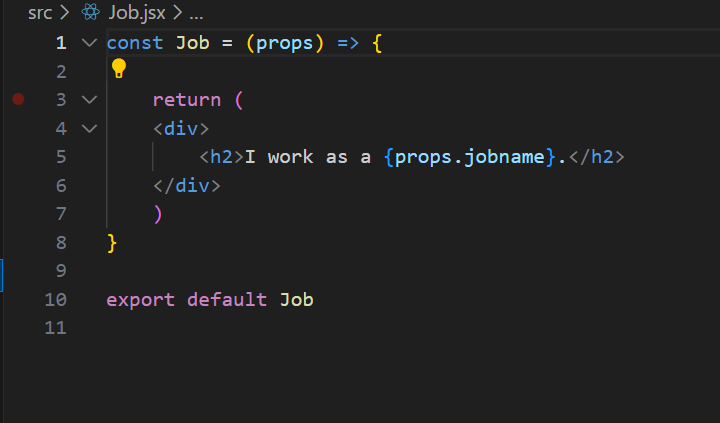Image resolution: width=720 pixels, height=423 pixels.
Task: Fold the div element on line 4
Action: (89, 128)
